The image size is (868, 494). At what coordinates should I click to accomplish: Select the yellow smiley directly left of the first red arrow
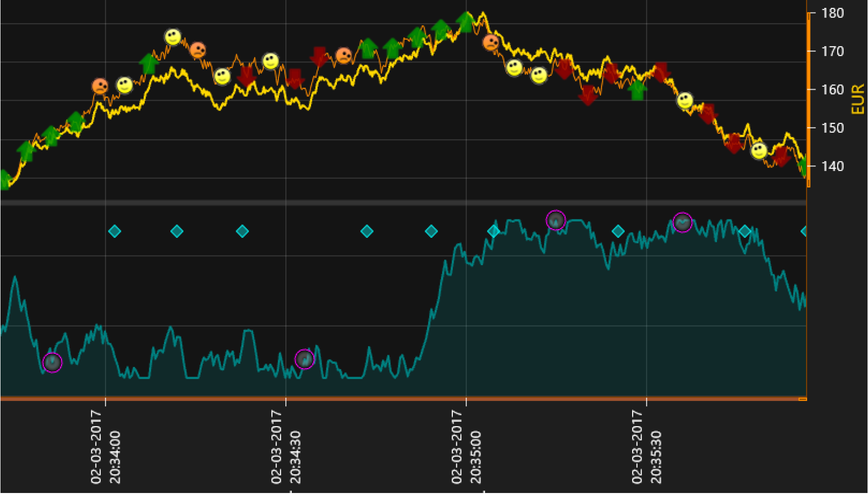tap(222, 77)
